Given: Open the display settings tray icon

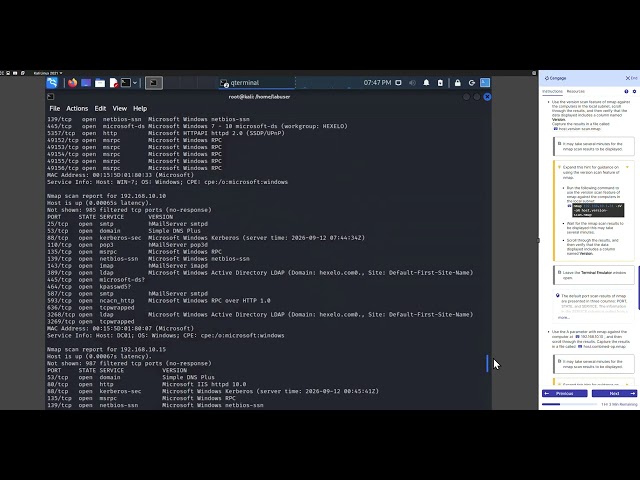Looking at the screenshot, I should coord(398,83).
